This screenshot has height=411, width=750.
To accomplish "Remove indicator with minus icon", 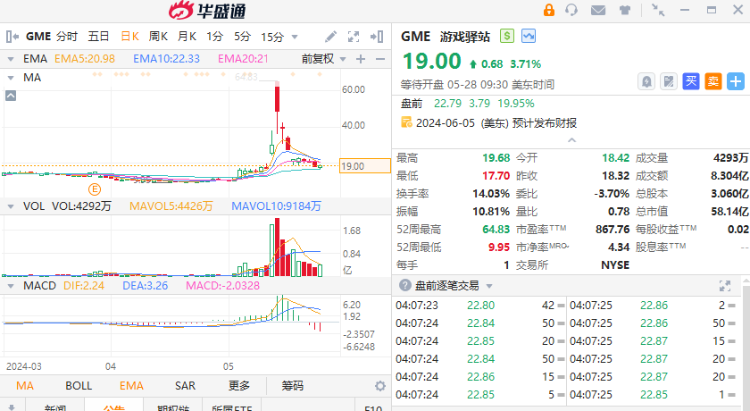I will click(x=380, y=59).
